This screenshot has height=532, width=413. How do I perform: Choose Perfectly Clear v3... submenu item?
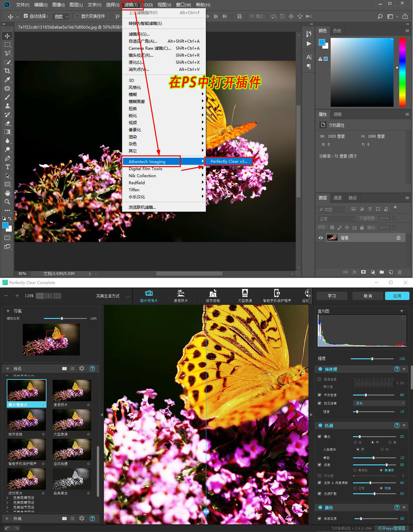point(229,161)
